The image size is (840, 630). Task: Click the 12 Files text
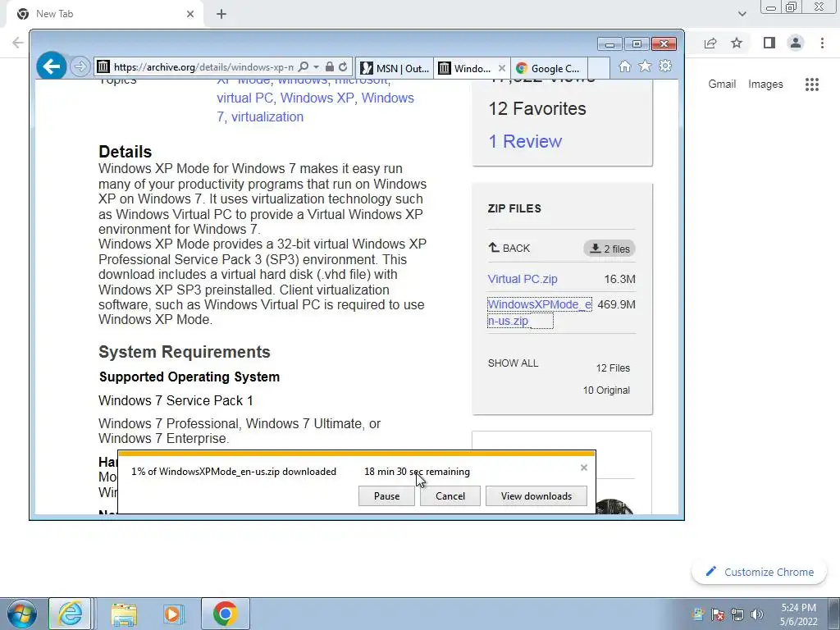[x=613, y=368]
